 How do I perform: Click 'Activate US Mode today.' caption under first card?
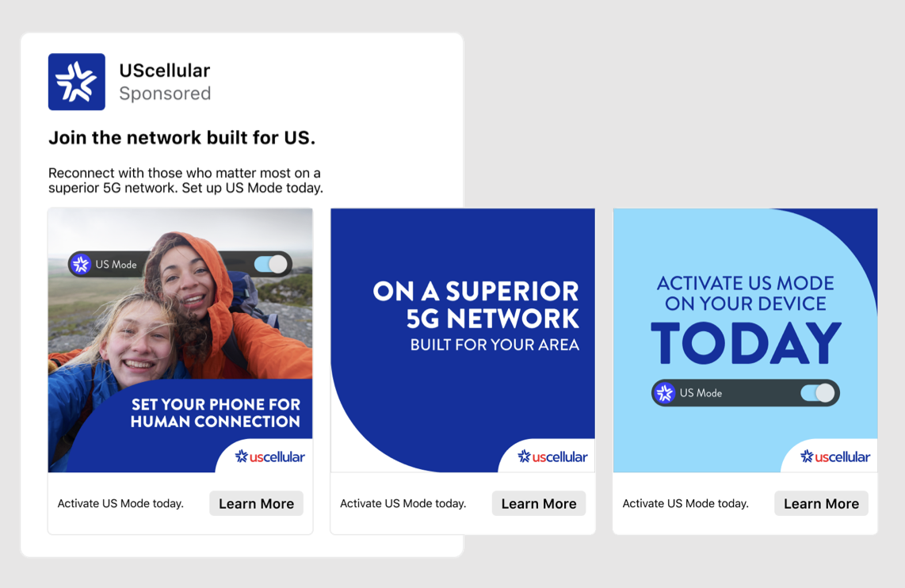(x=120, y=504)
